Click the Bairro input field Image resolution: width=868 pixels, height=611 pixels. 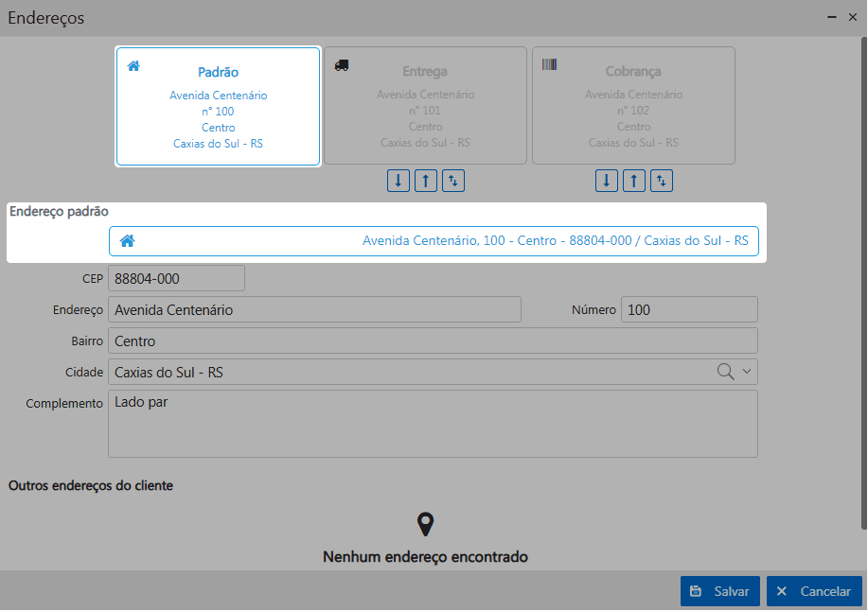click(x=433, y=341)
